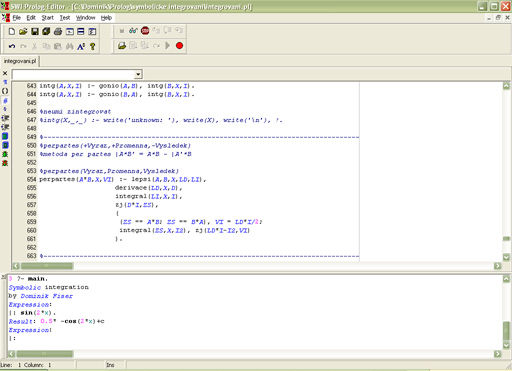Viewport: 512px width, 371px height.
Task: Click the 'perpartes(A*B,X,VI)' clause head text
Action: click(77, 179)
